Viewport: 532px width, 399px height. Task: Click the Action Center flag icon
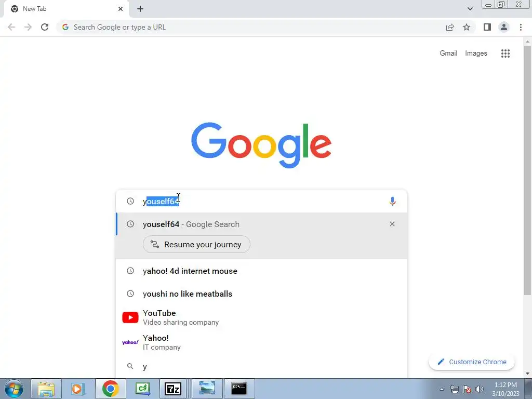[x=467, y=389]
